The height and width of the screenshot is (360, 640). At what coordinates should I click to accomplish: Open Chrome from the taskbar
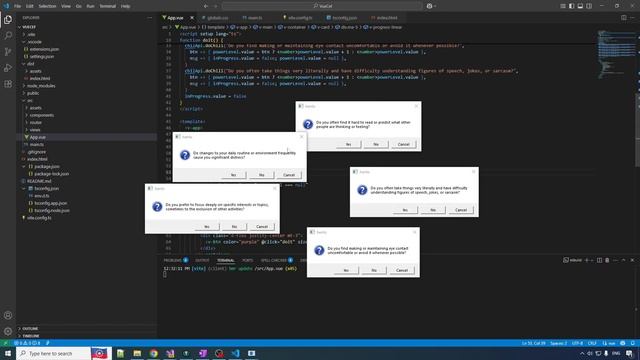pos(153,353)
